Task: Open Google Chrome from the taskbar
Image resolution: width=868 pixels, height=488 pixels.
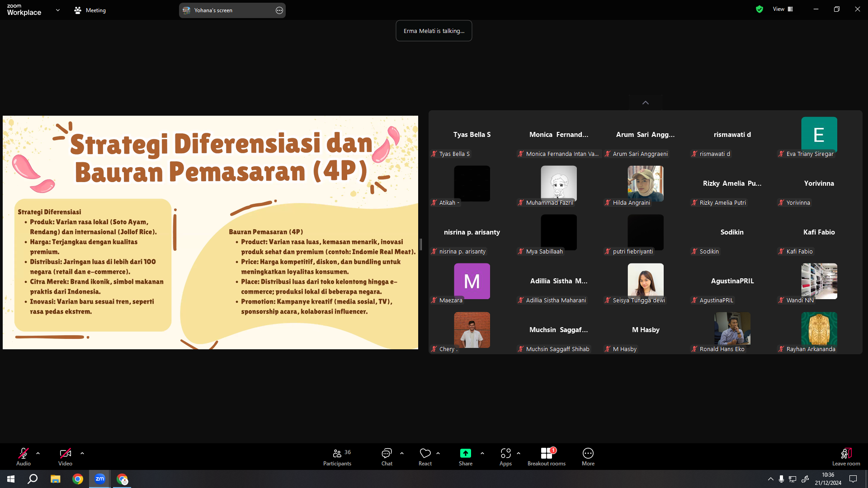Action: (x=78, y=479)
